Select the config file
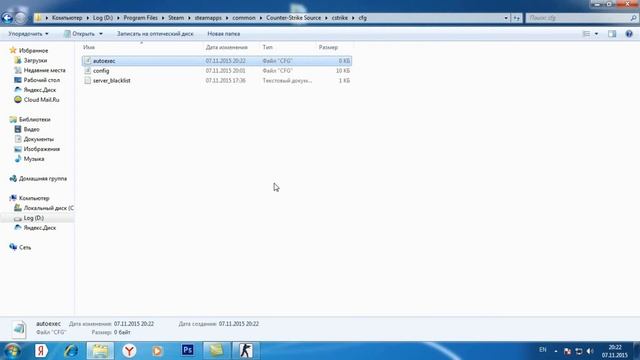The height and width of the screenshot is (360, 640). (216, 71)
